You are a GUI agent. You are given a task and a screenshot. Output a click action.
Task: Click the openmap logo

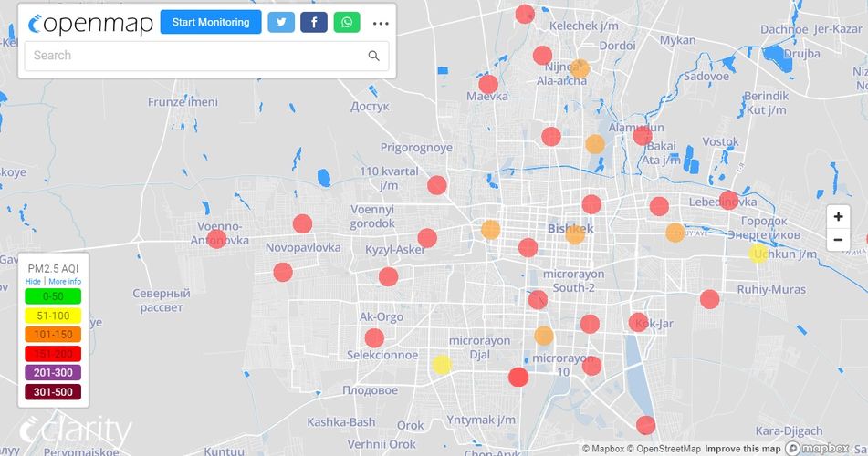pyautogui.click(x=90, y=24)
